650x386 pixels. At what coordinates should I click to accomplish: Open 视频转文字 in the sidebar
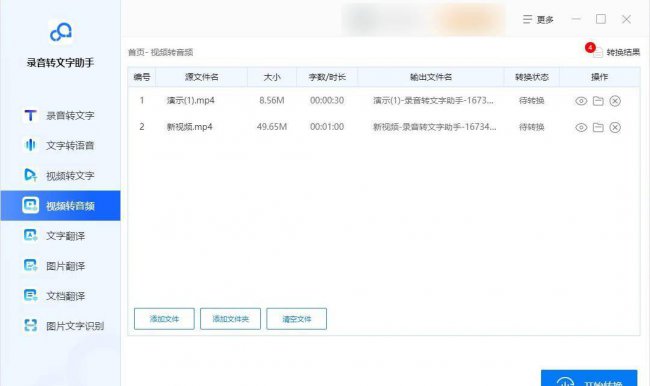(61, 175)
